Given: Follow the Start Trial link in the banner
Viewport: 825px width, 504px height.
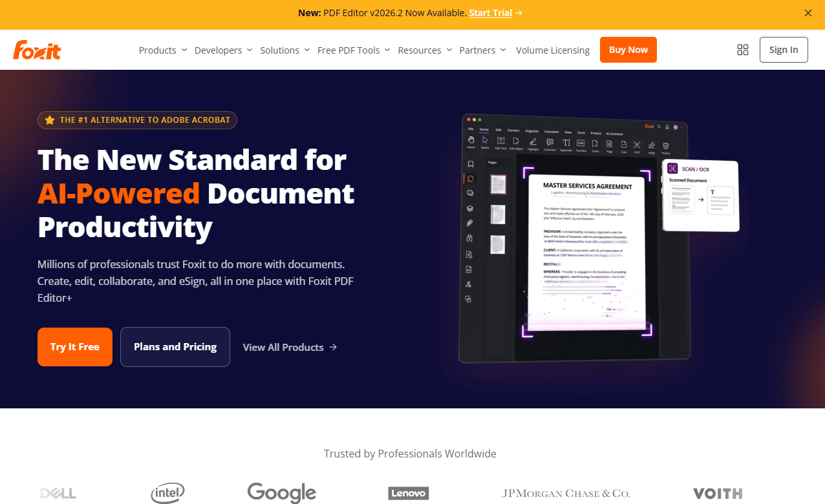Looking at the screenshot, I should (x=496, y=13).
